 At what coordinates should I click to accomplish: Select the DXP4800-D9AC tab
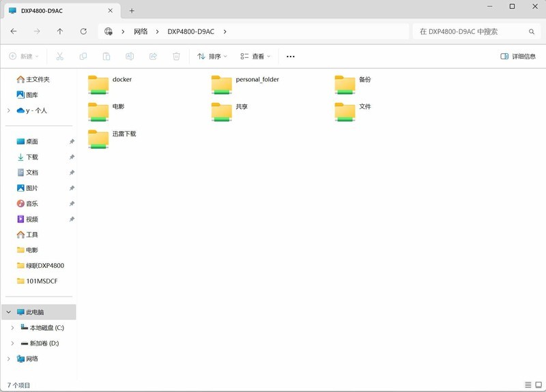pos(61,11)
